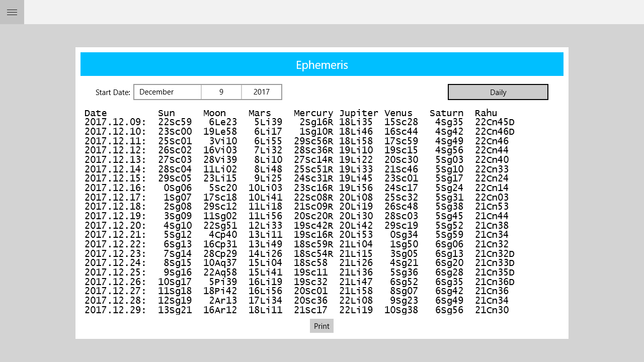Click Mercury value 18Sc54R

coord(313,254)
